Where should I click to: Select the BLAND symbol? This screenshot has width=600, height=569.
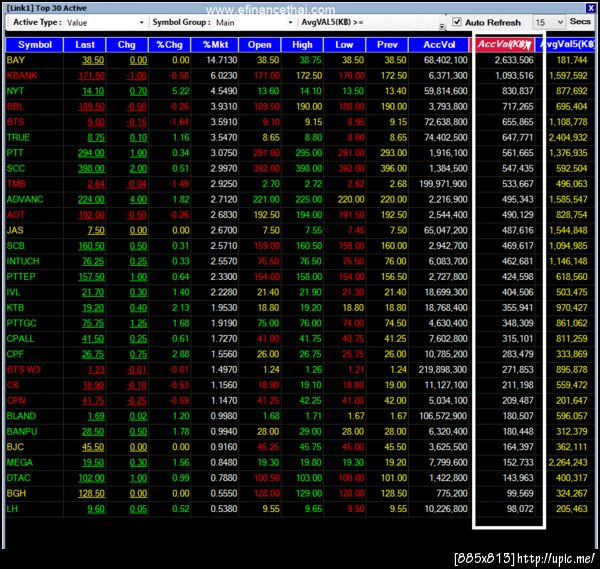click(21, 416)
